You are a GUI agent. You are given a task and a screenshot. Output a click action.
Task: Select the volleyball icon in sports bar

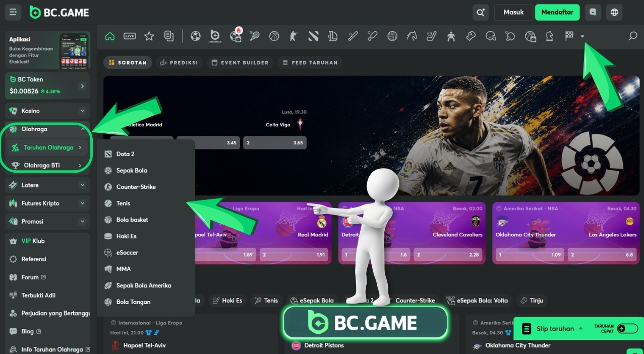point(392,36)
